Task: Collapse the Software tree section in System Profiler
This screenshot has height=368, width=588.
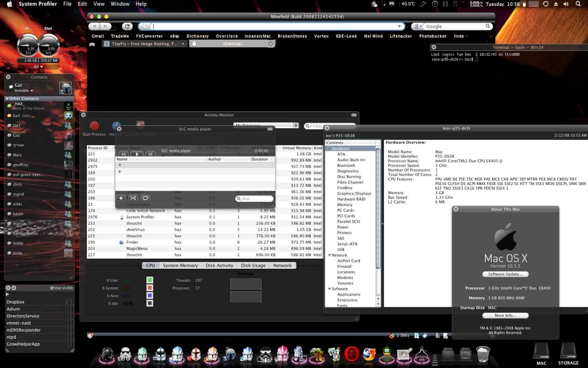Action: tap(330, 289)
